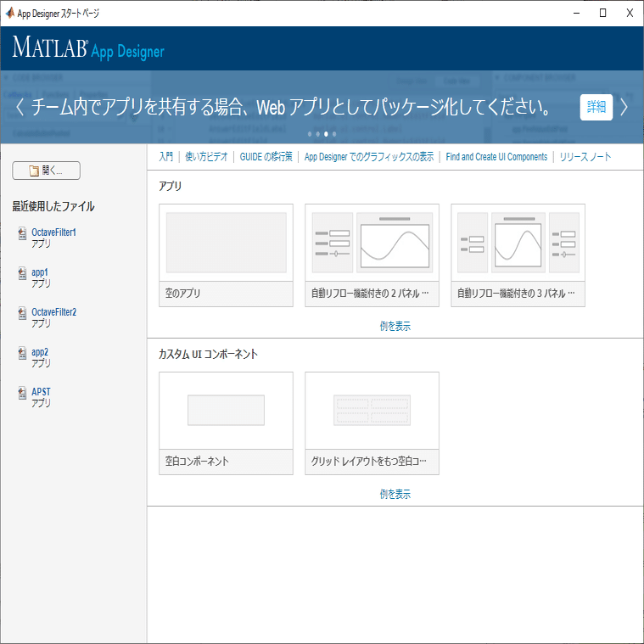Choose the 空のアプリ blank app template
This screenshot has width=644, height=644.
(x=226, y=255)
